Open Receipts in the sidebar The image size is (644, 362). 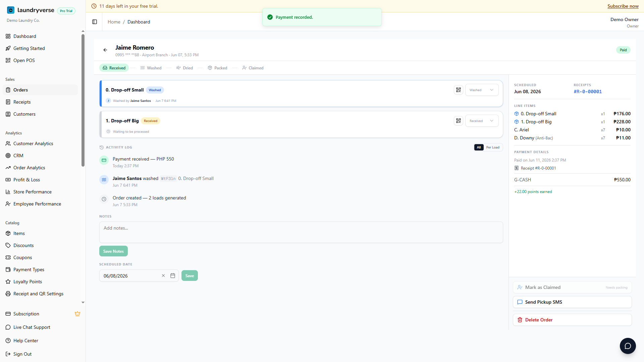(x=40, y=102)
